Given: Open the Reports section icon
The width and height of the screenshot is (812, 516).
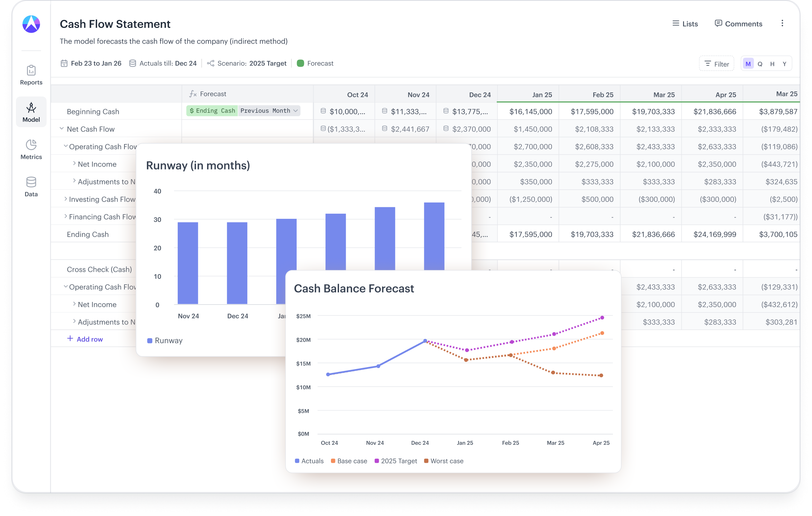Looking at the screenshot, I should pos(31,71).
